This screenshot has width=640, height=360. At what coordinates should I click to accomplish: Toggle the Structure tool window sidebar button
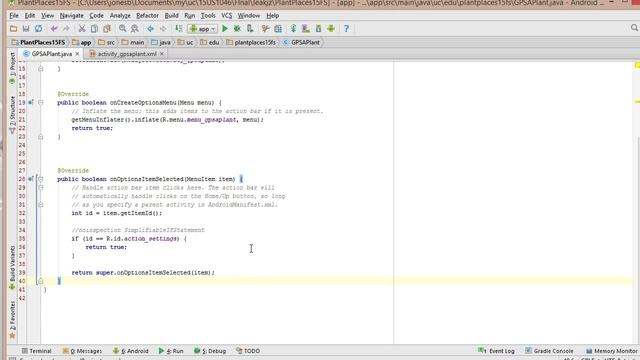tap(12, 115)
